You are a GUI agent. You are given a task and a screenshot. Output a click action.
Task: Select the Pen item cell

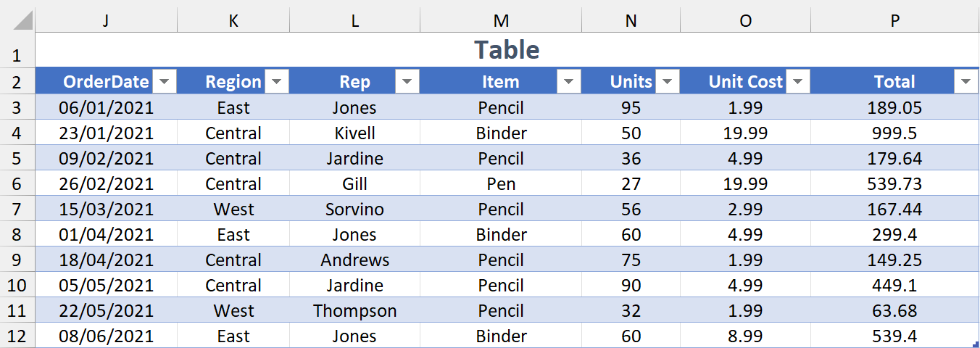coord(500,184)
